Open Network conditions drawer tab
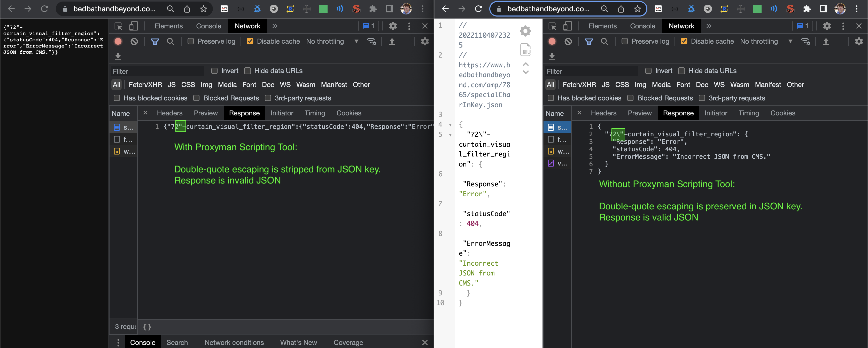The width and height of the screenshot is (868, 348). click(234, 342)
